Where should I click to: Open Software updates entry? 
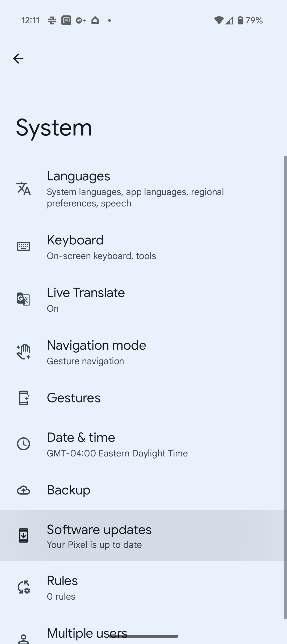(99, 535)
